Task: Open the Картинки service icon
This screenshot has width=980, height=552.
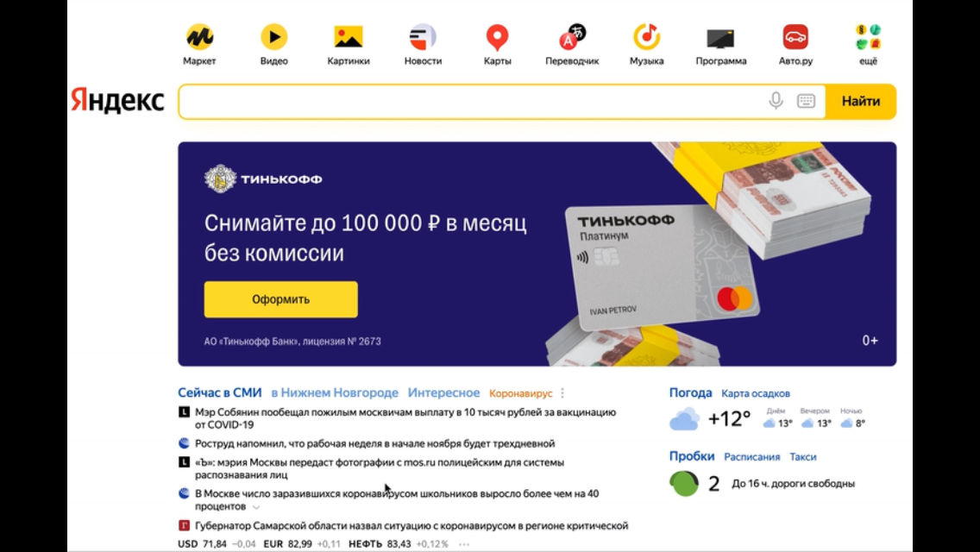Action: click(349, 37)
